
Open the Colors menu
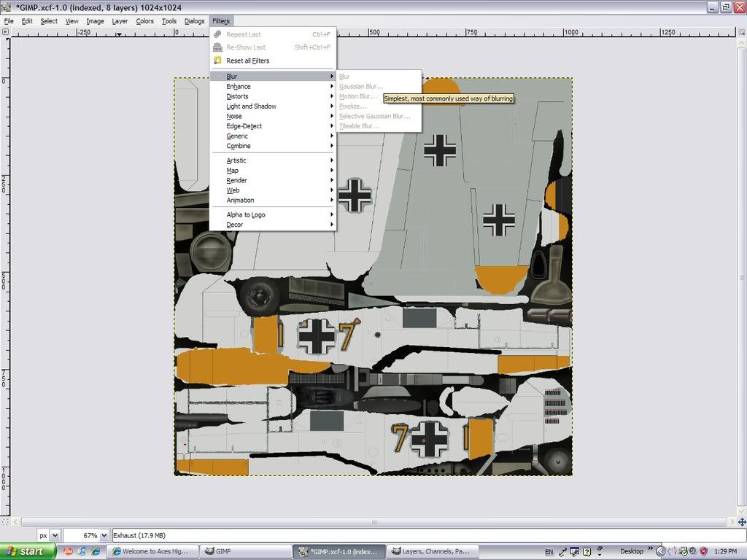point(145,21)
